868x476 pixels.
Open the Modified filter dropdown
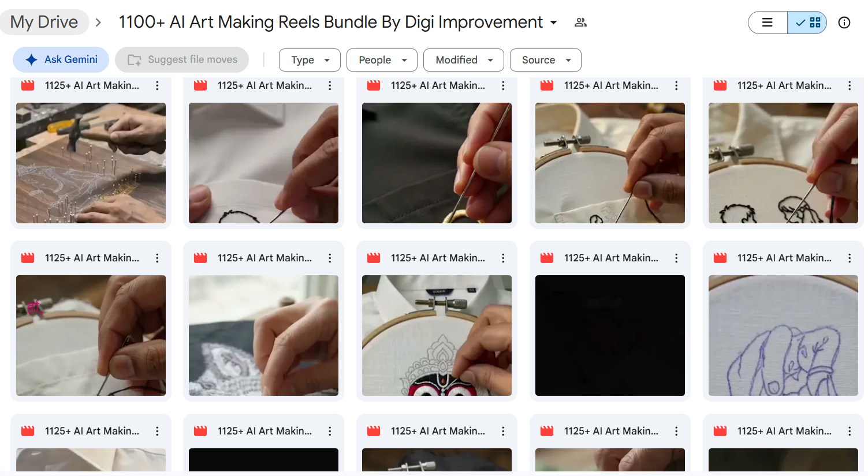click(x=464, y=60)
